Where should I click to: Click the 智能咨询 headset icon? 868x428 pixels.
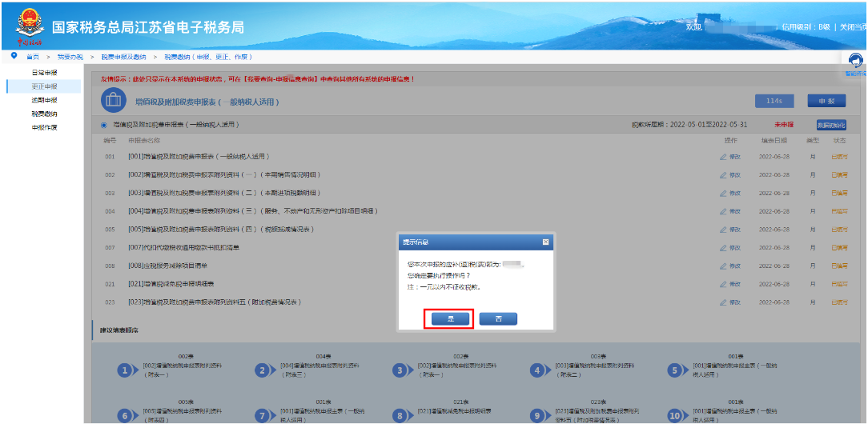(855, 62)
